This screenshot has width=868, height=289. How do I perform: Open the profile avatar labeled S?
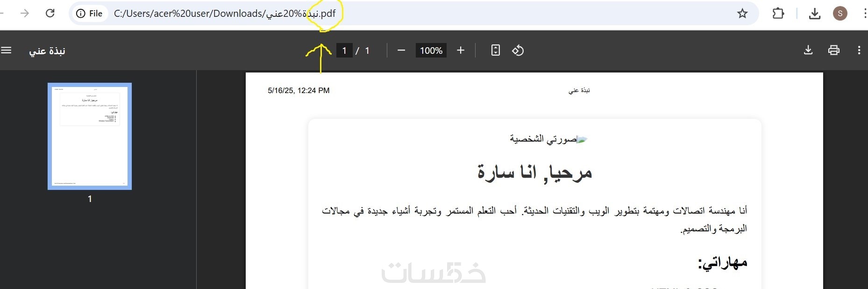point(840,14)
